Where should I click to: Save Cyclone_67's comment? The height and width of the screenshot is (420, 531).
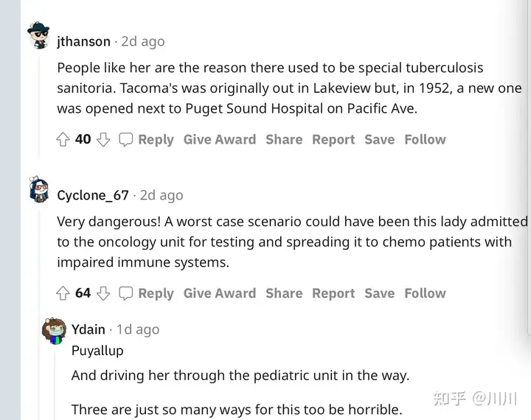pyautogui.click(x=379, y=293)
